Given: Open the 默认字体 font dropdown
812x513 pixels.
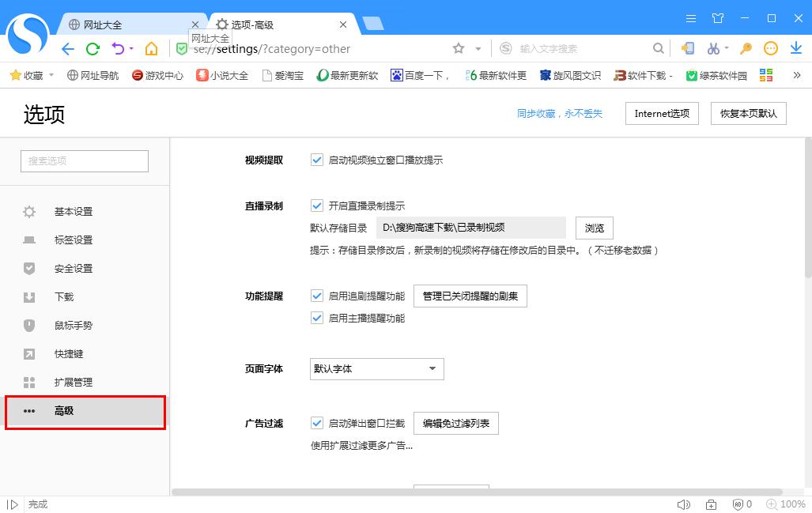Looking at the screenshot, I should tap(376, 368).
